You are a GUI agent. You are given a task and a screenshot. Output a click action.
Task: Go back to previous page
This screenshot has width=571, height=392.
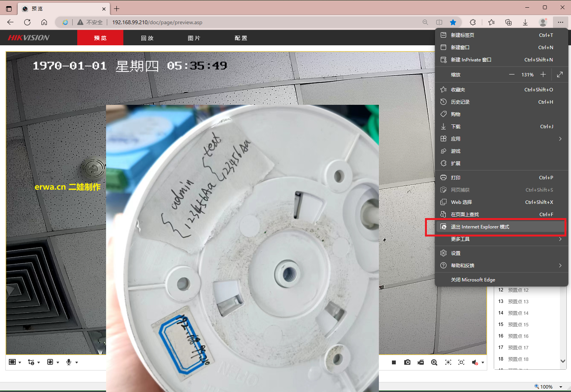click(10, 22)
